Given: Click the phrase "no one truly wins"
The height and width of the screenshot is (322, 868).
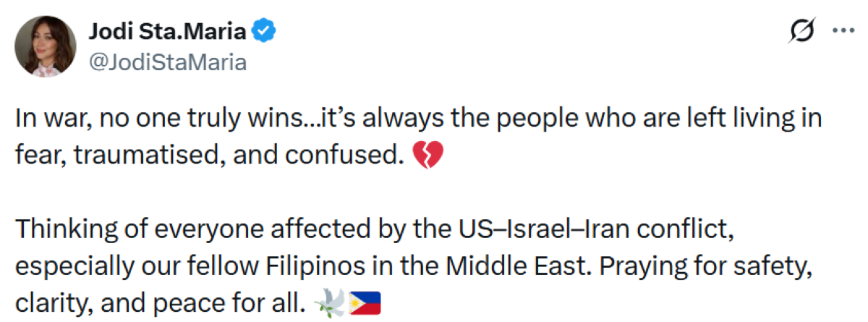Looking at the screenshot, I should click(176, 119).
